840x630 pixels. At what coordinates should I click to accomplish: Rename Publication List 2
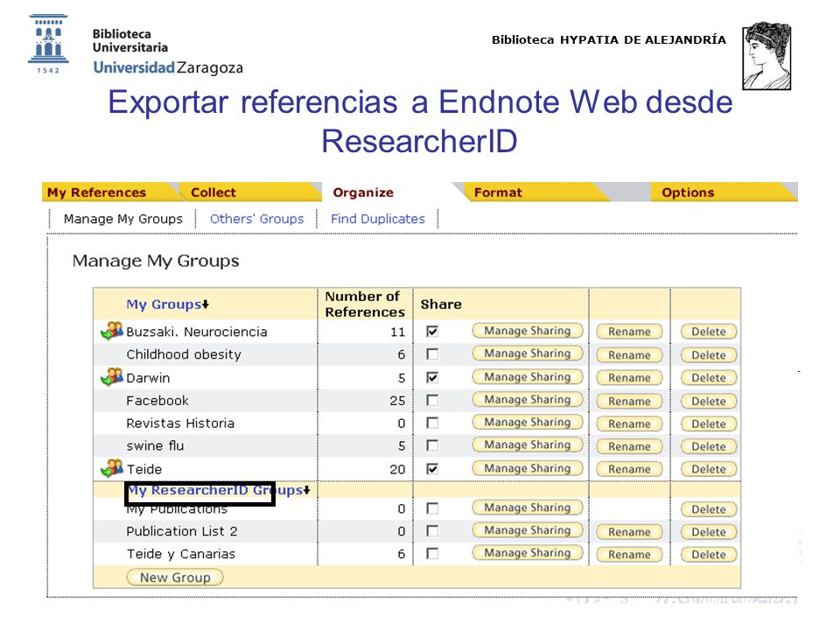[x=629, y=531]
